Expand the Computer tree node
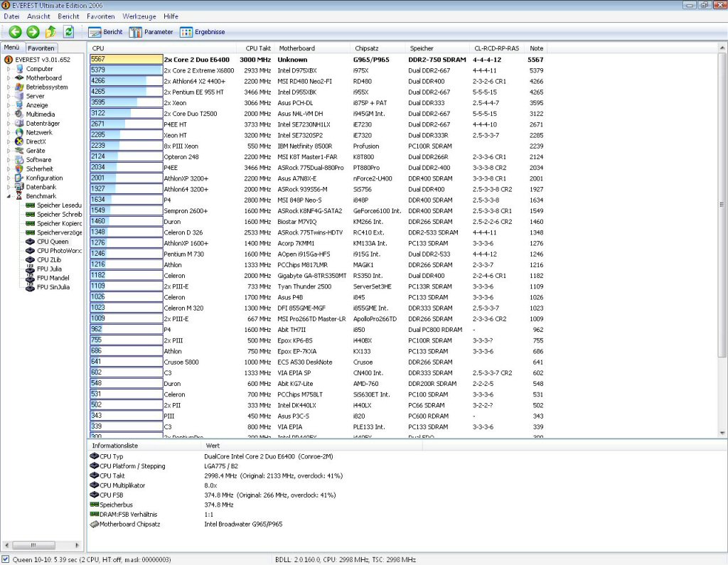This screenshot has height=565, width=728. (x=9, y=69)
